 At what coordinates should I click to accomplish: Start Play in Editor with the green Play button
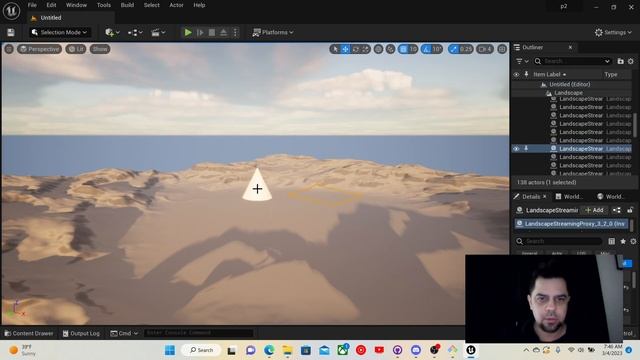tap(188, 32)
